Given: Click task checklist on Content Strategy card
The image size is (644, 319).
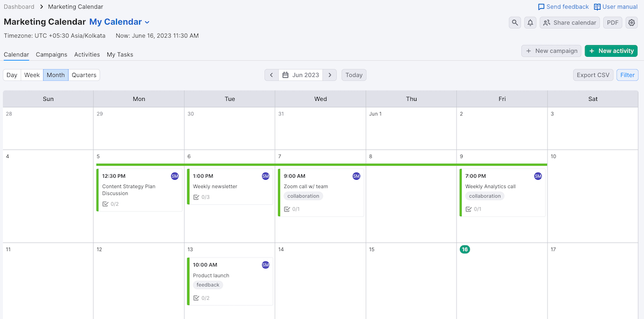Looking at the screenshot, I should point(106,204).
